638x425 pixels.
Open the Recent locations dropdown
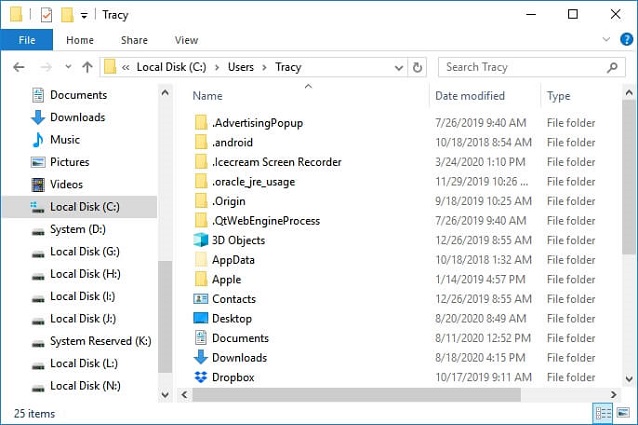[68, 67]
